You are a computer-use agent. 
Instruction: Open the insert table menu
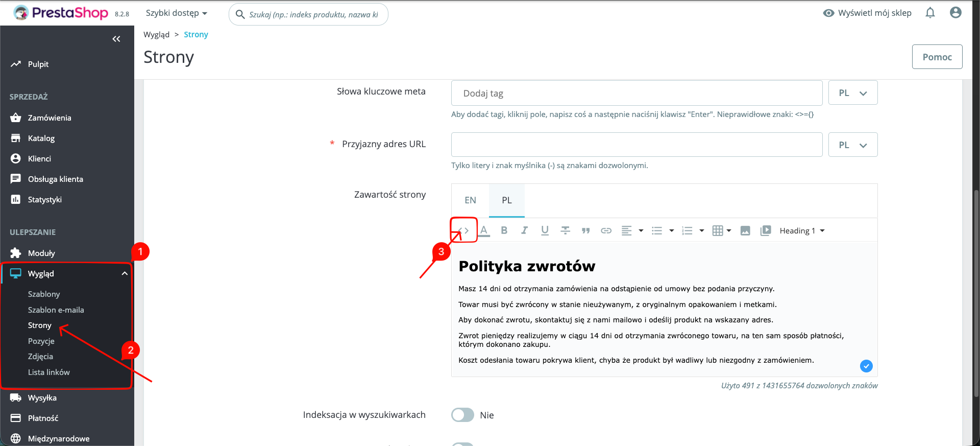721,231
